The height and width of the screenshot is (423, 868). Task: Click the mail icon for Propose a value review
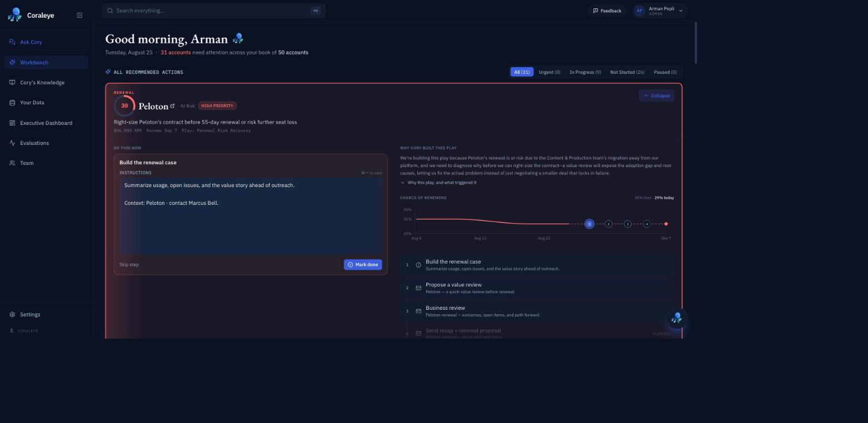[x=418, y=288]
